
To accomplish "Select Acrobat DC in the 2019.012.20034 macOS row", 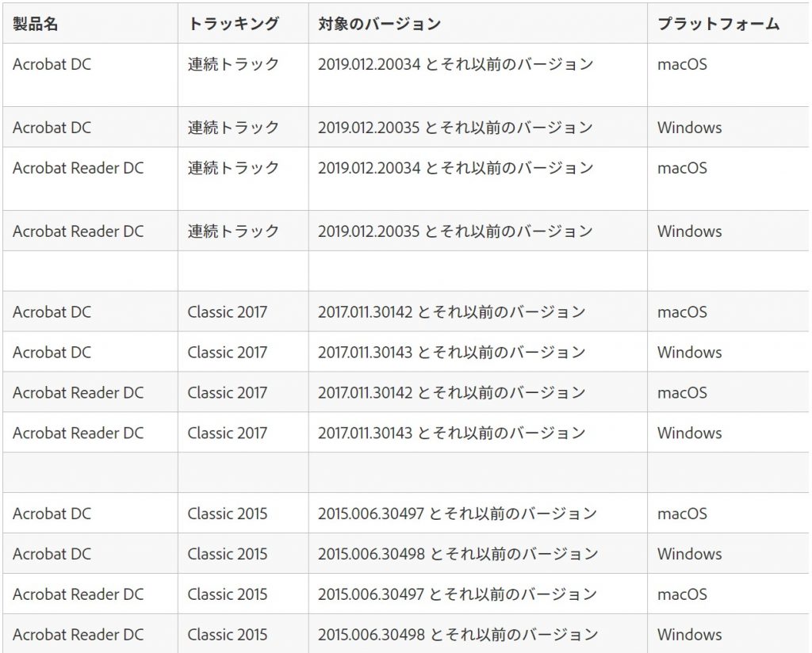I will pyautogui.click(x=52, y=64).
